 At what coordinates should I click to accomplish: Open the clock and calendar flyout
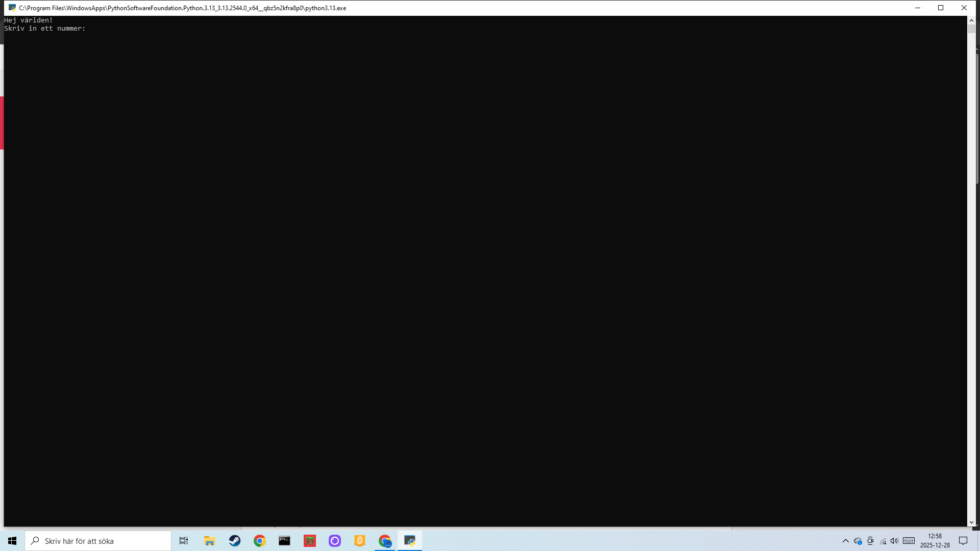[x=935, y=541]
